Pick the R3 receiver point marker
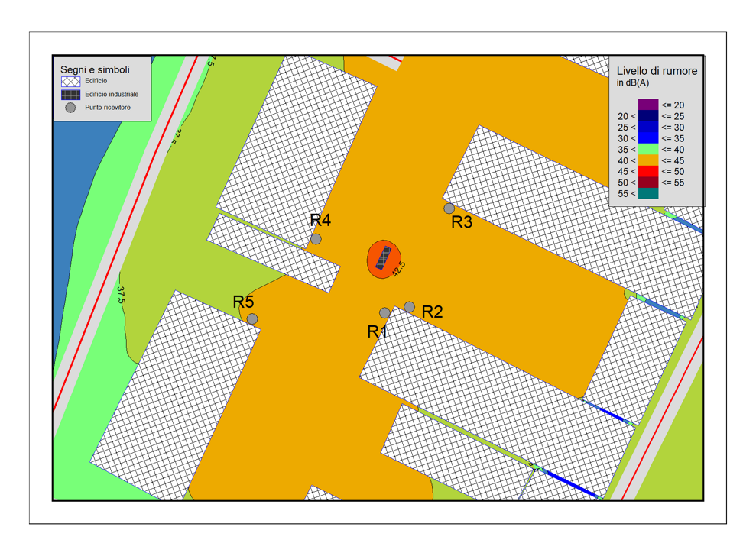Viewport: 756px width, 556px height. tap(449, 208)
